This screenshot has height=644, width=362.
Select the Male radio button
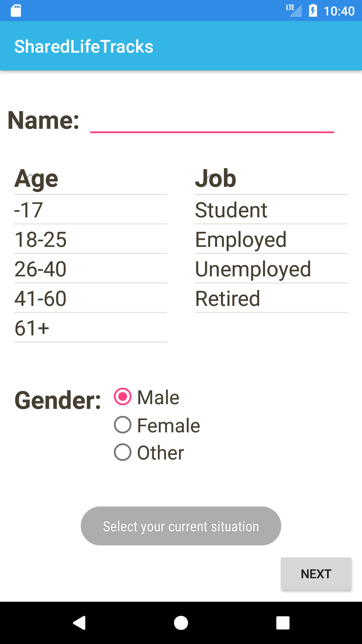point(123,397)
